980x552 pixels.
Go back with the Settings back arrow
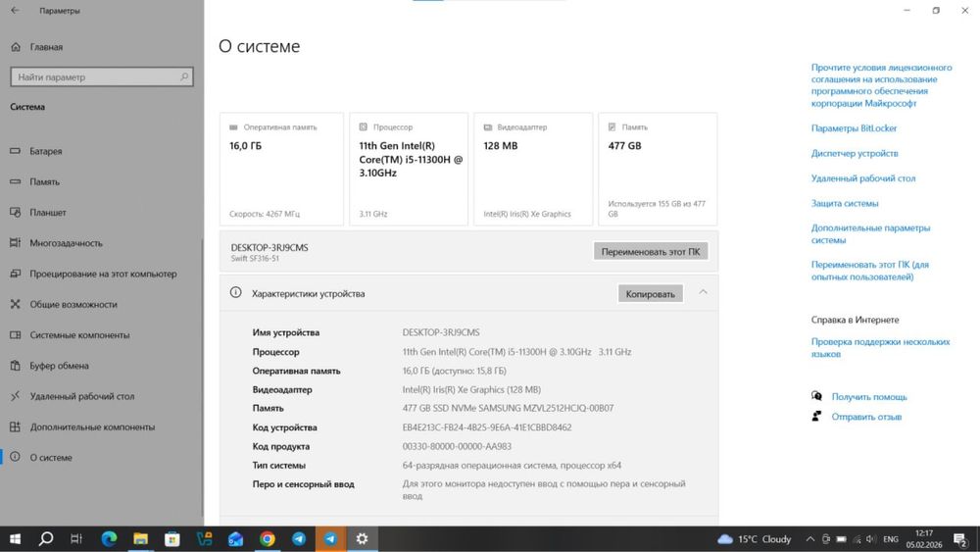(15, 10)
